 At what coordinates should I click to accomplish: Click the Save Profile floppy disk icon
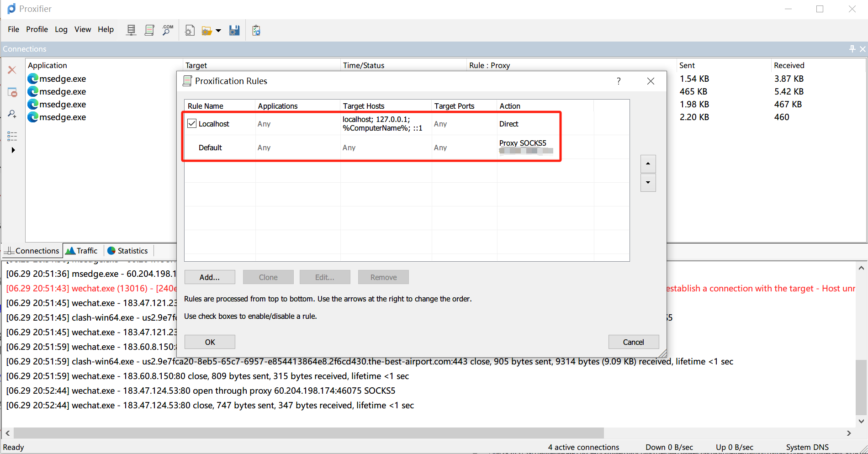pyautogui.click(x=234, y=30)
